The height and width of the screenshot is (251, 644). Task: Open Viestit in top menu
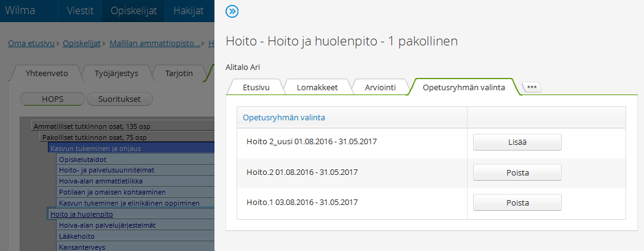(84, 10)
